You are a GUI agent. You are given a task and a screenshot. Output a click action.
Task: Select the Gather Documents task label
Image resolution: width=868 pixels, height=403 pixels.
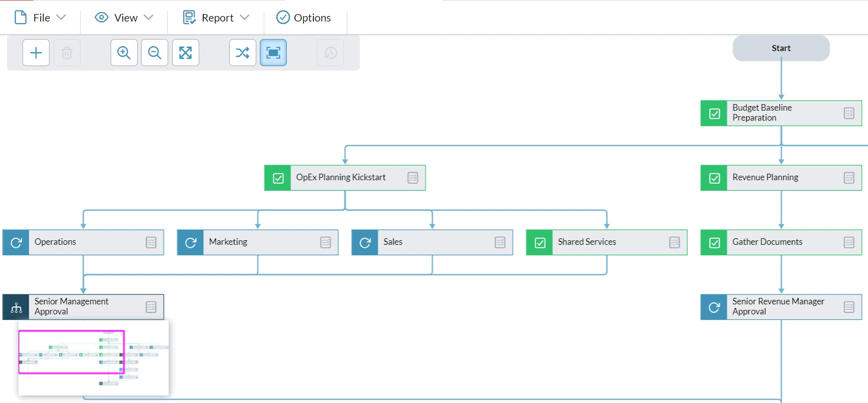pos(767,242)
